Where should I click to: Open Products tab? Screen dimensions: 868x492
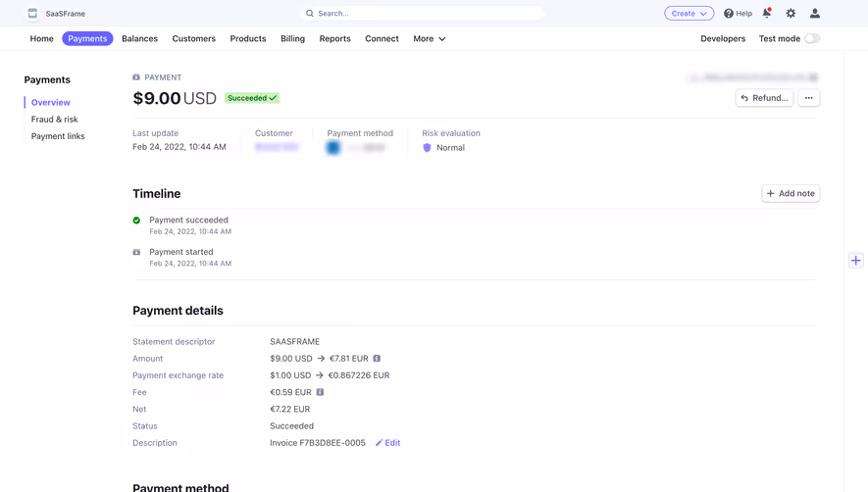tap(248, 39)
